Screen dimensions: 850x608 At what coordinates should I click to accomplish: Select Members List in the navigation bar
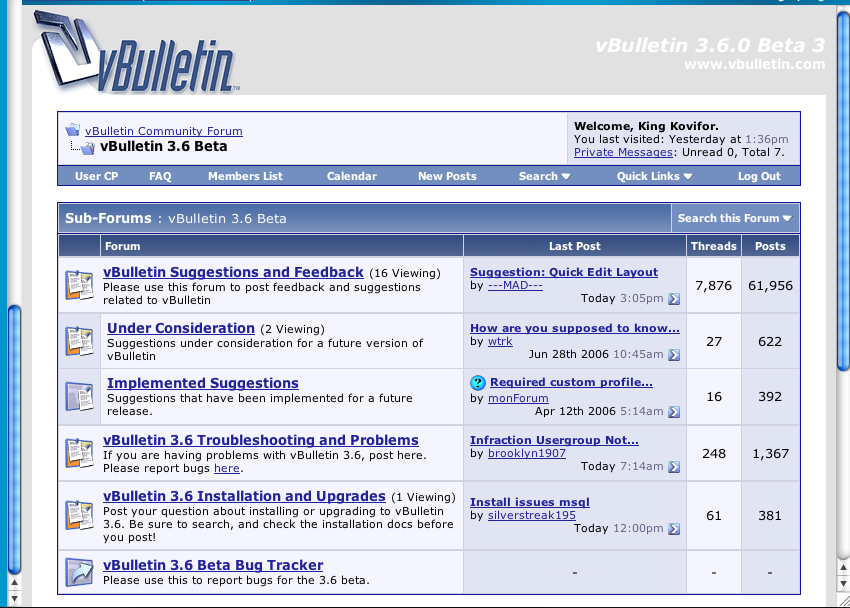point(245,176)
